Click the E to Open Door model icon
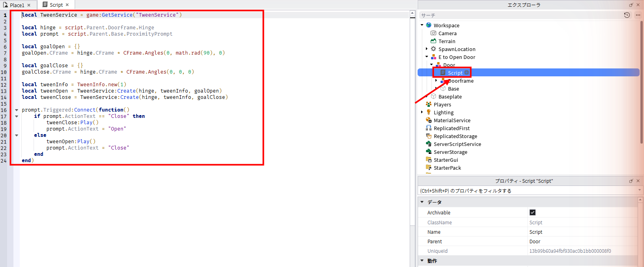644x267 pixels. pyautogui.click(x=433, y=57)
